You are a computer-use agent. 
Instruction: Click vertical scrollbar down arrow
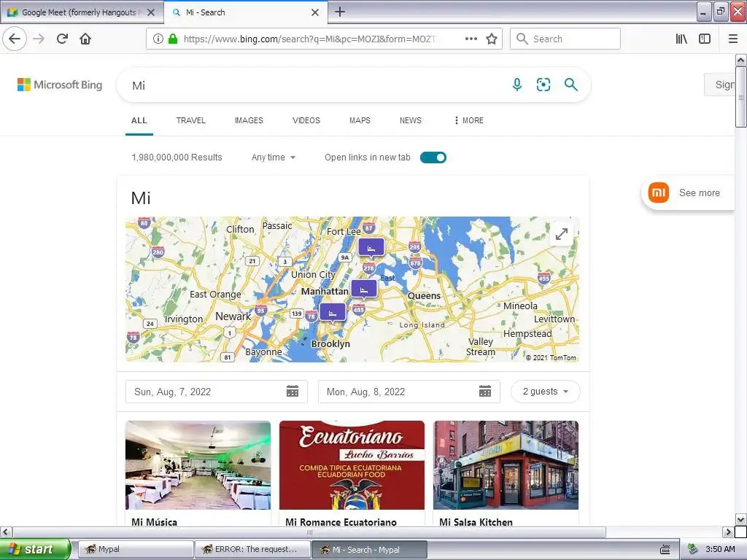(740, 519)
